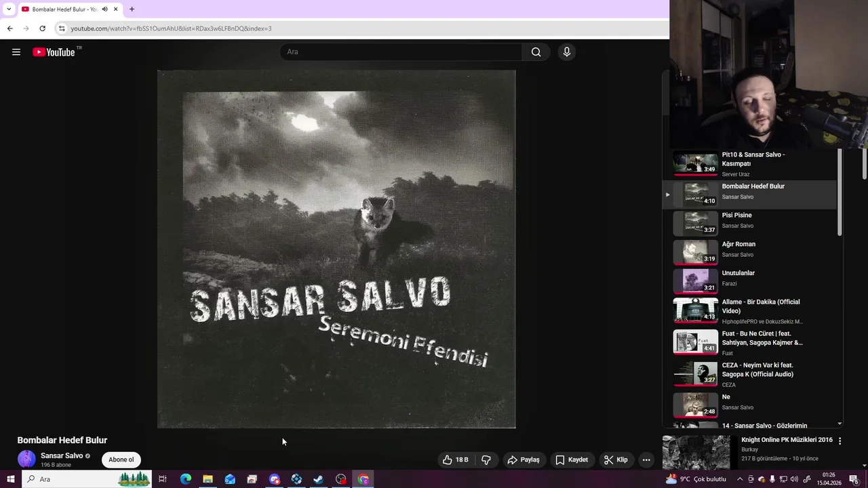Click the Burkay channel name
The image size is (868, 488).
(750, 449)
